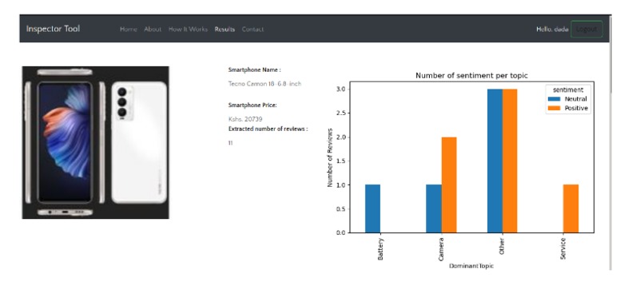Click the sentiment legend title
Image resolution: width=644 pixels, height=290 pixels.
(x=568, y=90)
